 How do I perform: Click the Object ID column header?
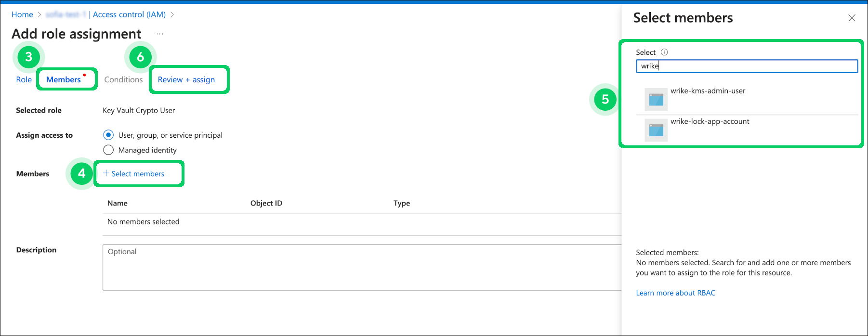coord(266,203)
